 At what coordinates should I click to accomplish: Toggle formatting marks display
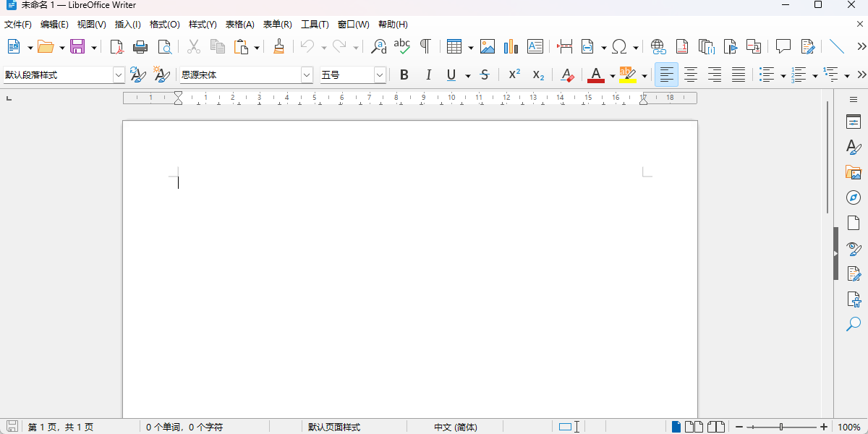425,46
